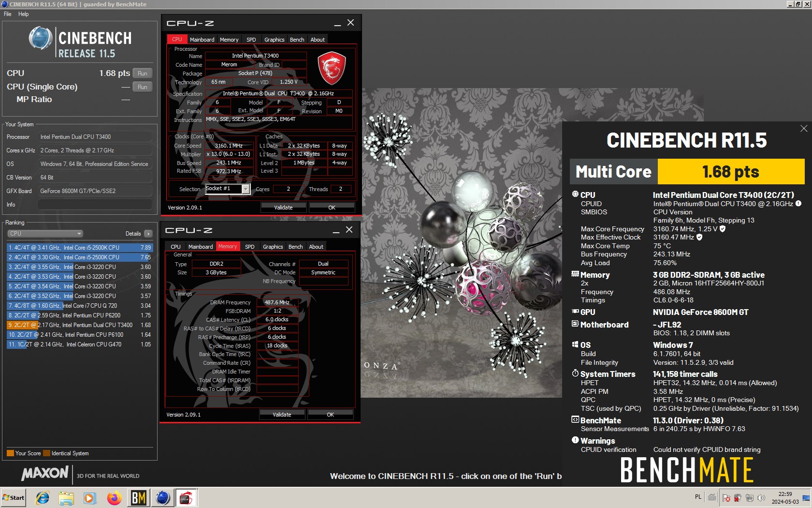812x508 pixels.
Task: Click the 1.68 pts Multi Core score
Action: pos(731,172)
